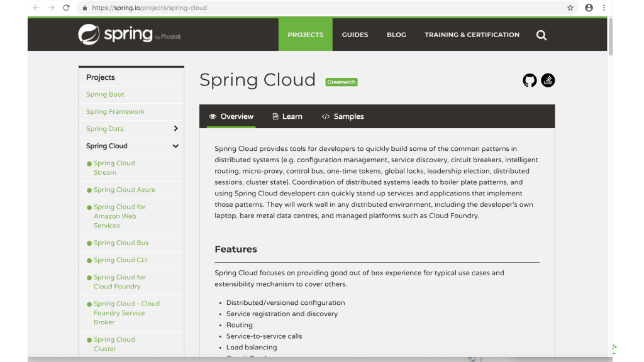Bookmark this page with star icon
644x362 pixels.
click(x=570, y=8)
